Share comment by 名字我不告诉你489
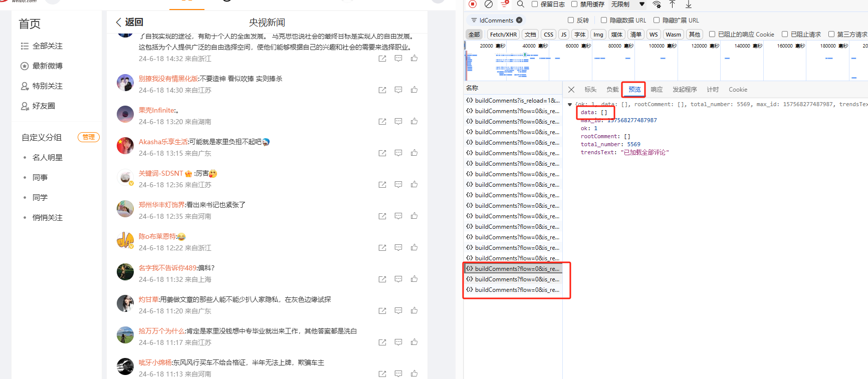This screenshot has height=379, width=868. [382, 279]
